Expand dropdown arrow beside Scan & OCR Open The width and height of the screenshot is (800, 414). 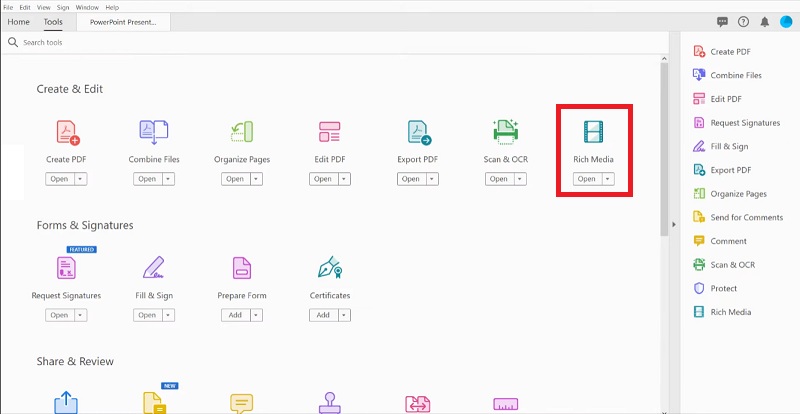pyautogui.click(x=520, y=179)
